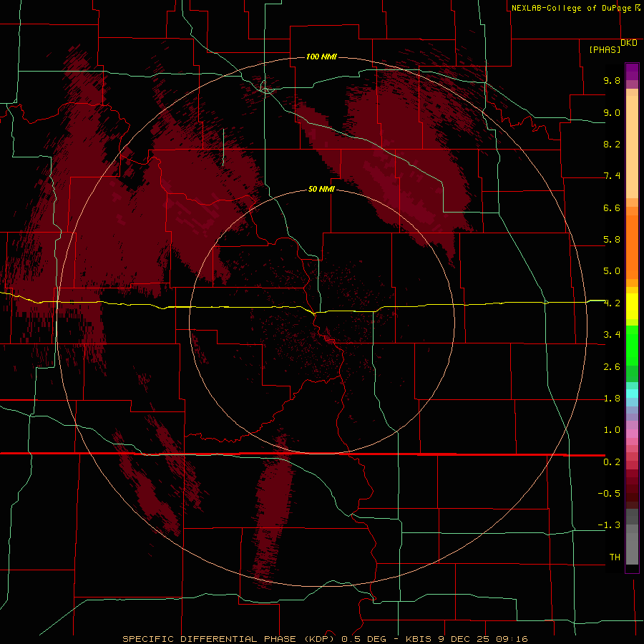This screenshot has height=644, width=644.
Task: Click the [PHAS] legend label
Action: click(605, 49)
